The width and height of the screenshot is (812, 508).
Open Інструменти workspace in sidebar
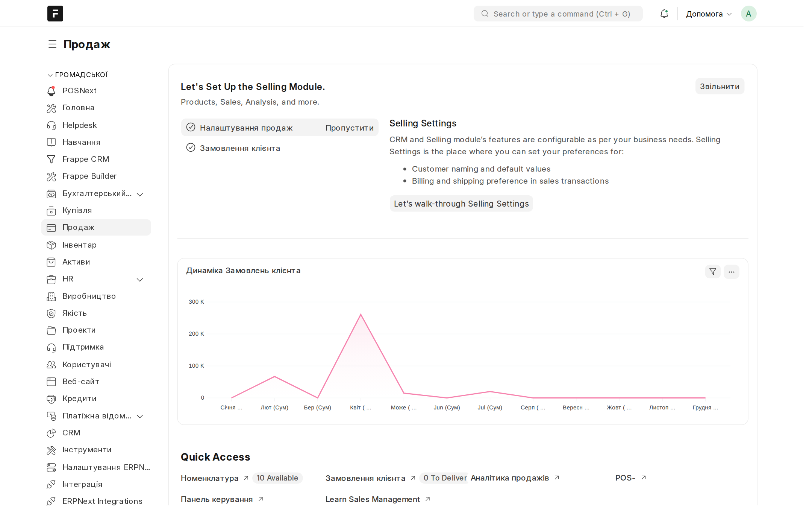(96, 450)
